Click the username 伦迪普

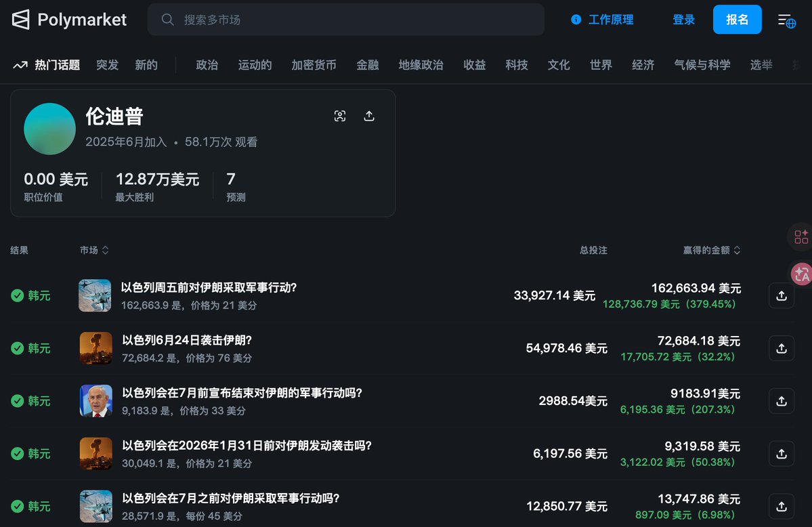coord(114,117)
